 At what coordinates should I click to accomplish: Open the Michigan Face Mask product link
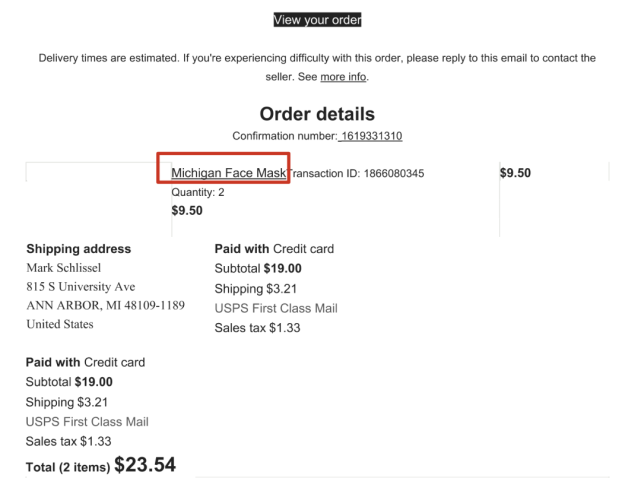(229, 173)
